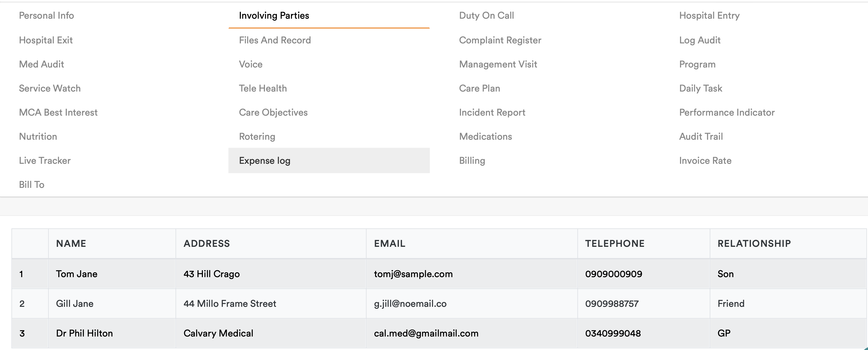Switch to the Duty On Call tab
868x350 pixels.
tap(486, 16)
